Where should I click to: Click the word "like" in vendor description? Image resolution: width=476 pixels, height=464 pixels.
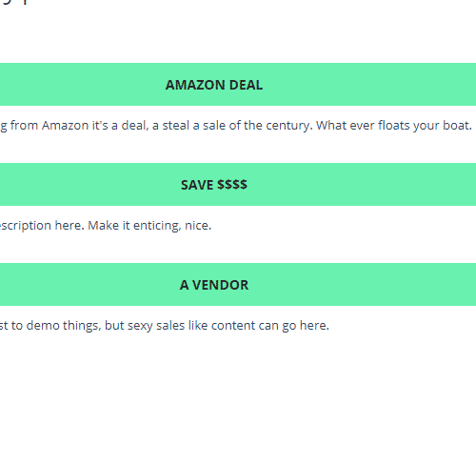pos(198,326)
